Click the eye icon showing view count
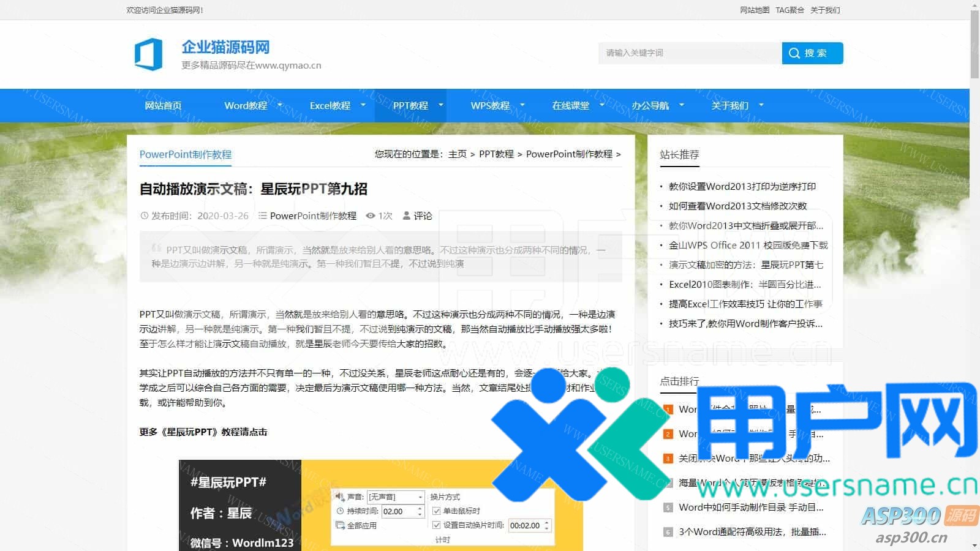Image resolution: width=980 pixels, height=551 pixels. click(x=371, y=216)
